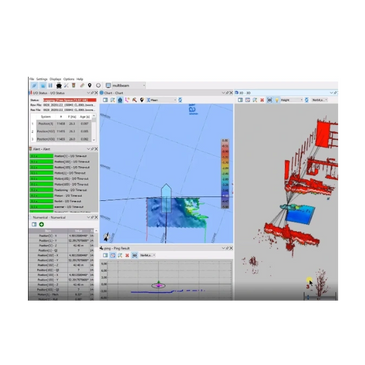
Task: Click the depth color scale legend
Action: [225, 174]
